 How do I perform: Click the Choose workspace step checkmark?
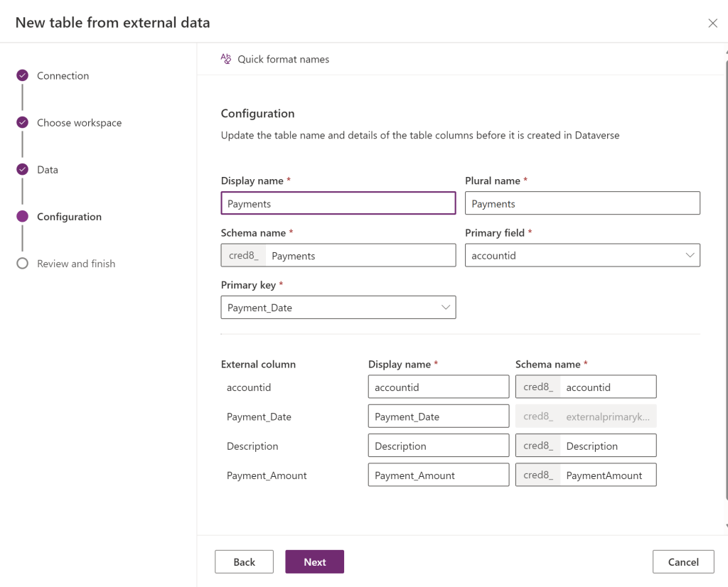23,122
